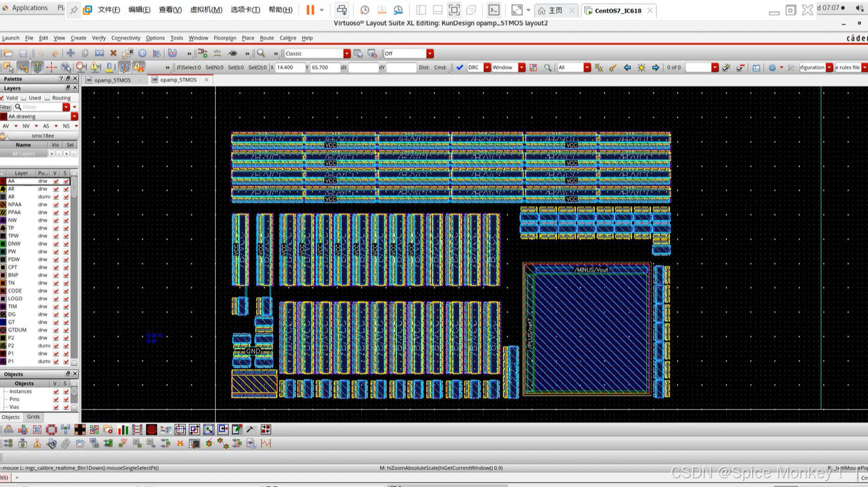Click the Undo arrow icon
Screen dimensions: 868x487
click(x=41, y=53)
